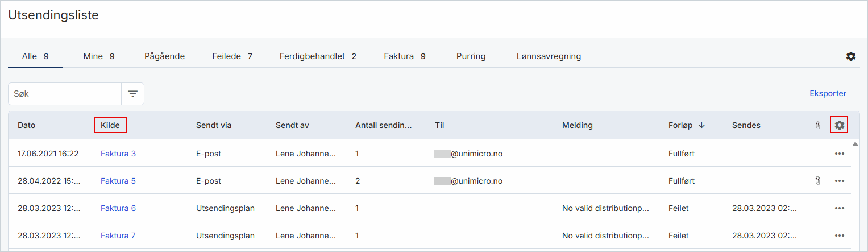Sort by Til column header
The image size is (868, 252).
coord(439,125)
